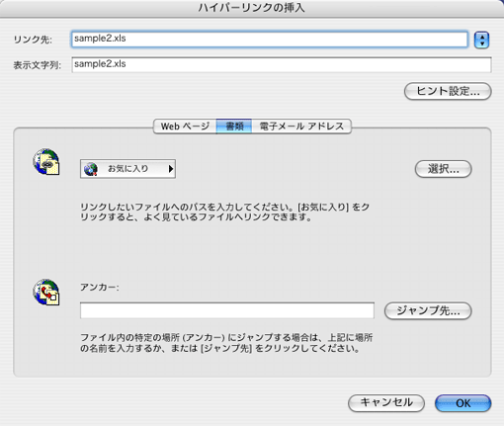Expand the お気に入り arrow triangle
Viewport: 504px width, 426px height.
point(171,169)
